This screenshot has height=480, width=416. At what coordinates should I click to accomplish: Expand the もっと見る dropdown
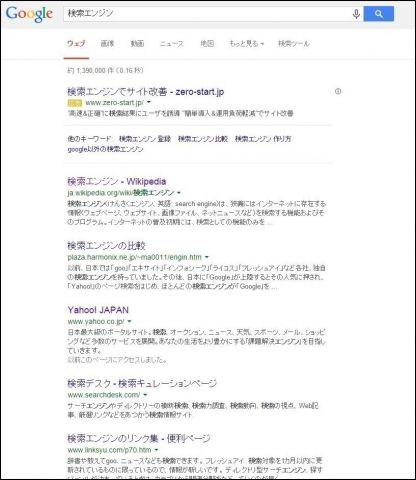(x=247, y=44)
